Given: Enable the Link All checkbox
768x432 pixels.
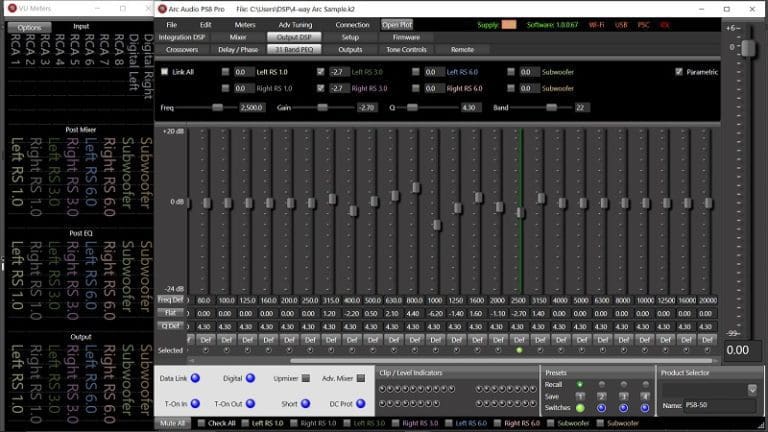Looking at the screenshot, I should tap(165, 72).
